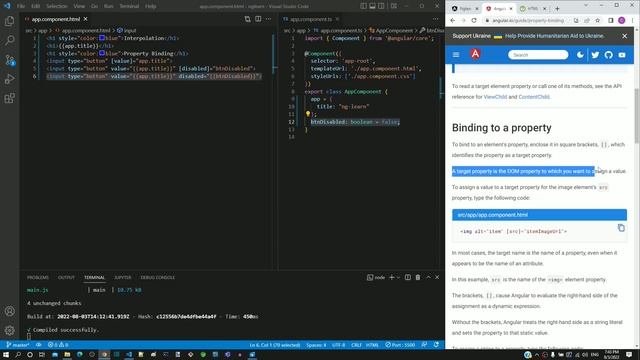The width and height of the screenshot is (640, 360).
Task: Open the Angular site hamburger menu
Action: [x=456, y=55]
